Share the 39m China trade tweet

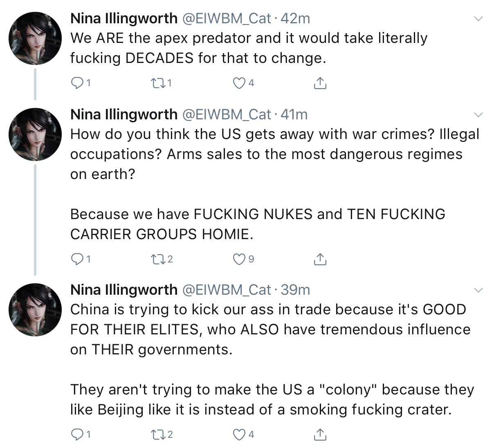[320, 435]
